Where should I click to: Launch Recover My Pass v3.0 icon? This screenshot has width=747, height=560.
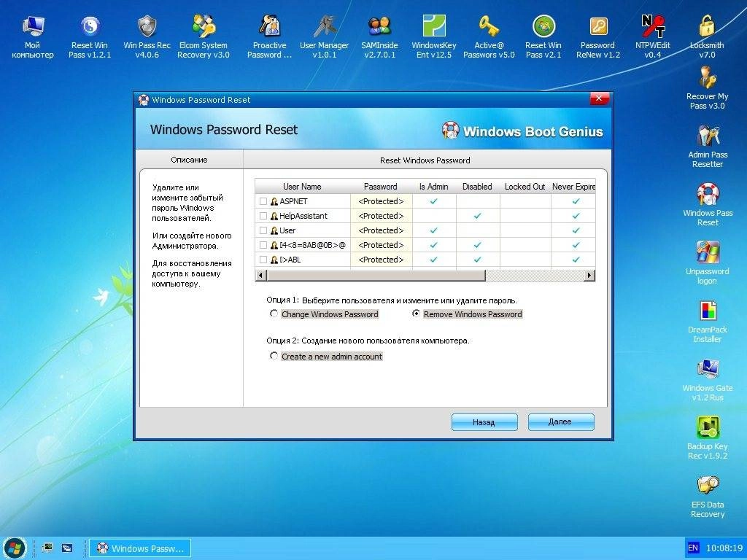708,88
